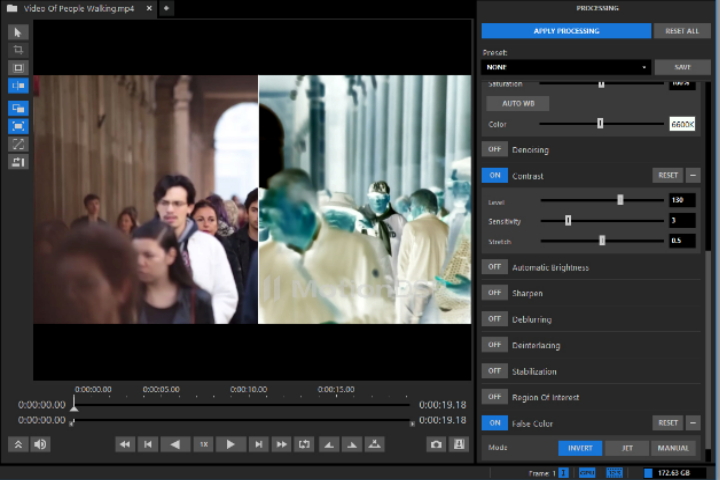Enable Deinterlacing

coord(495,344)
